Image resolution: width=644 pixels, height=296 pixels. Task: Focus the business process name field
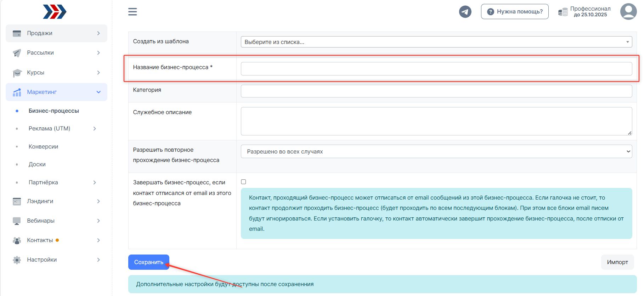[436, 69]
